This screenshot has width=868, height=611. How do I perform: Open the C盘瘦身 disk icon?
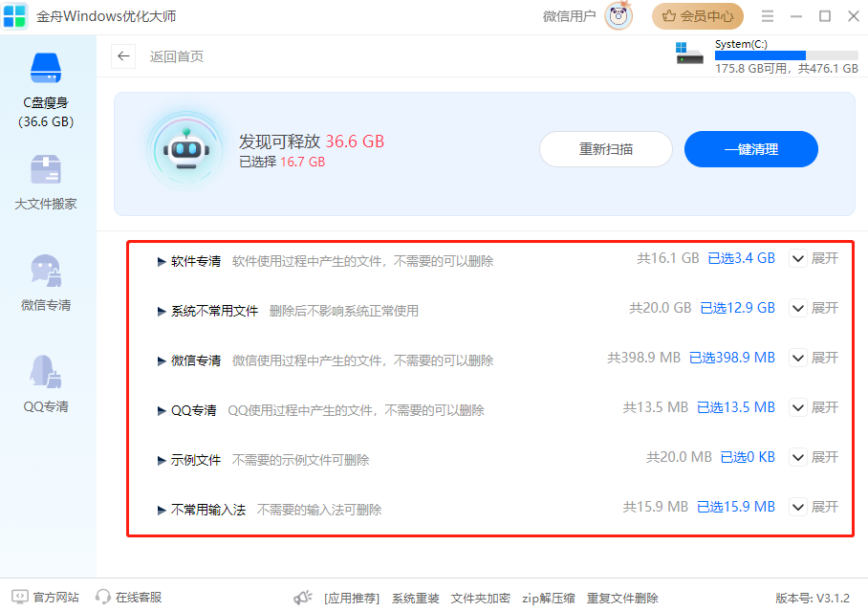click(46, 68)
